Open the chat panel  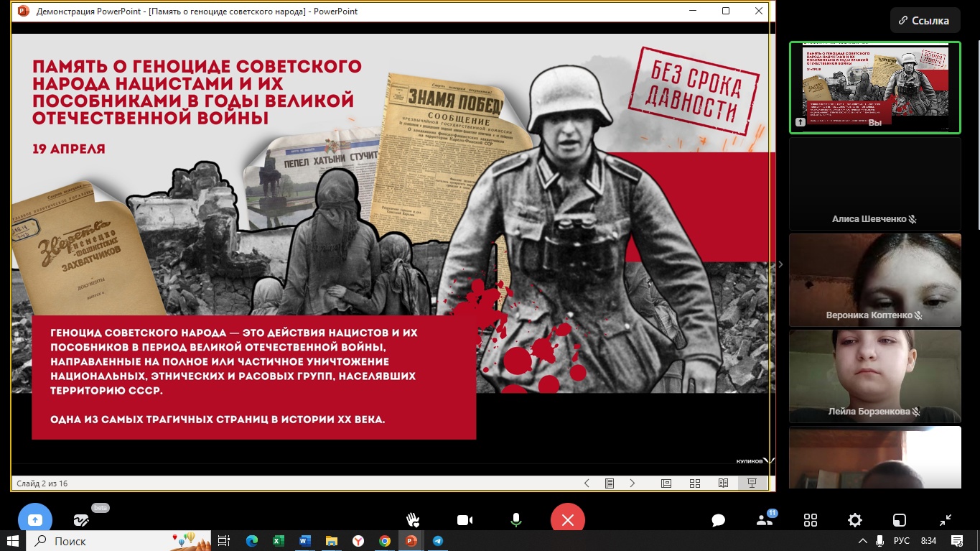click(718, 521)
